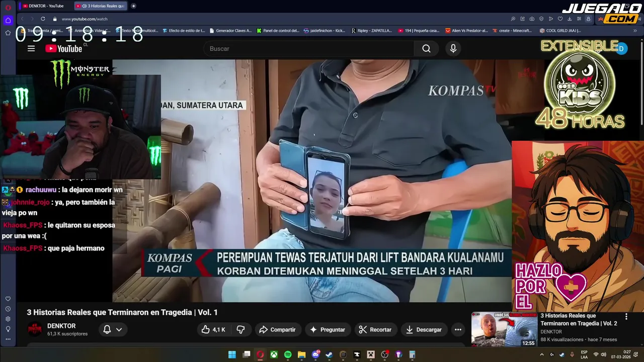Open a new tab with the plus button
Screen dimensions: 644x362
133,6
